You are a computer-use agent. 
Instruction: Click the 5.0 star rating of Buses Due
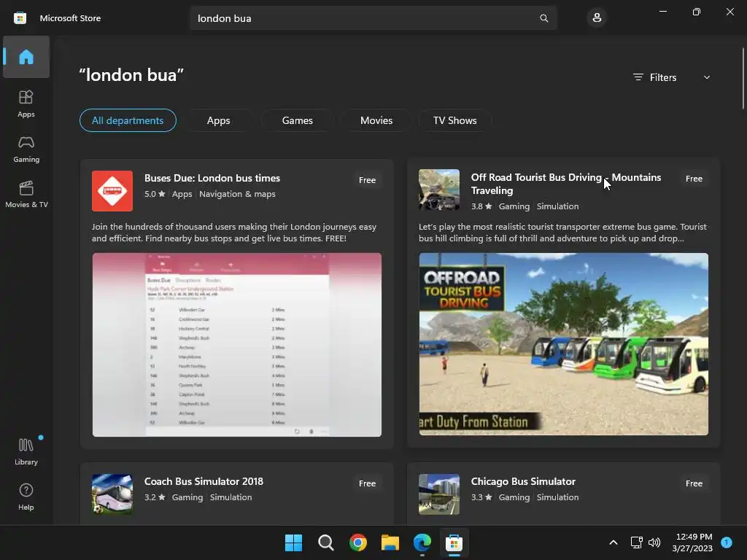[155, 194]
